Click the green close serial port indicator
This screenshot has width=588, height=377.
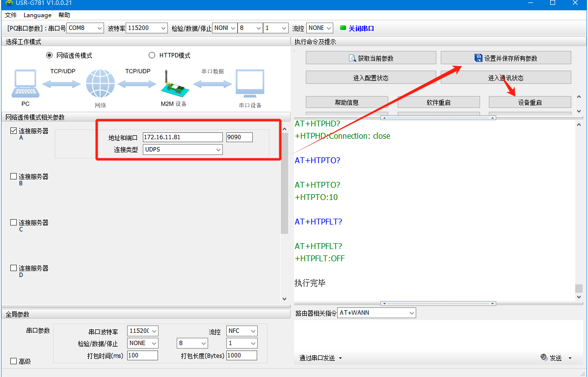point(343,28)
